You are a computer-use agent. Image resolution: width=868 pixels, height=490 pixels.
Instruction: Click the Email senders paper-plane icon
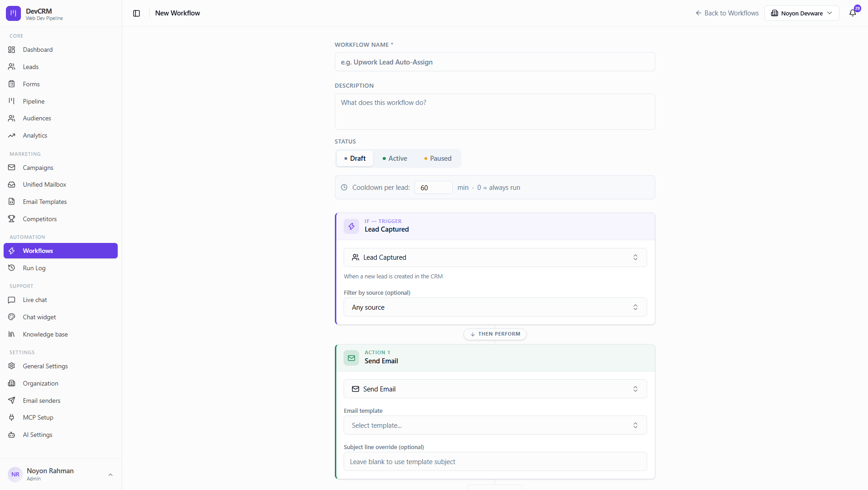point(12,401)
